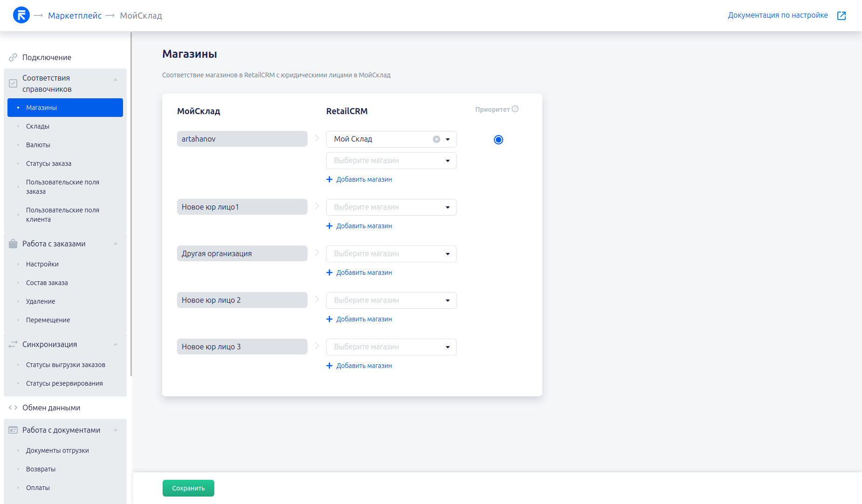This screenshot has width=862, height=504.
Task: Clear the selected Мой Склад store
Action: click(436, 139)
